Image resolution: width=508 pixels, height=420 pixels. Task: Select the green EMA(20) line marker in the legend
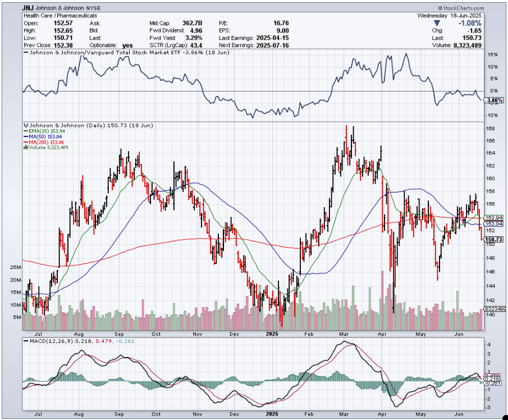click(26, 131)
